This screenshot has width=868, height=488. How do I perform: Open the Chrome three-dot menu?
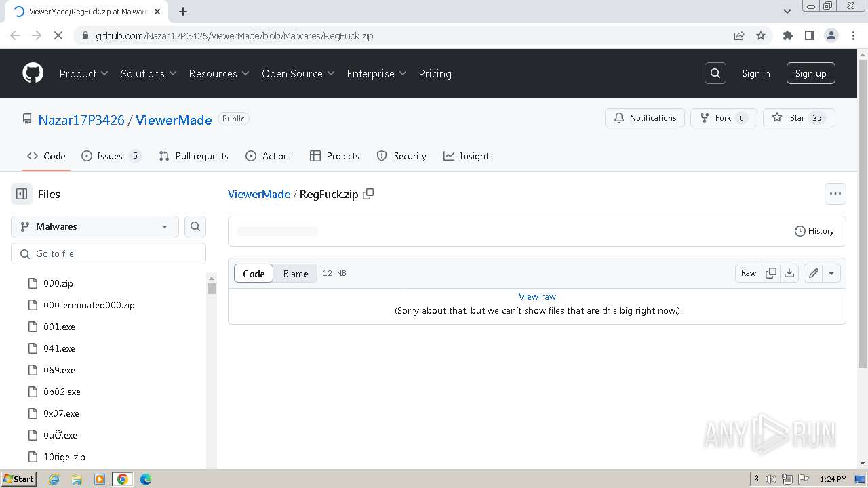[852, 35]
